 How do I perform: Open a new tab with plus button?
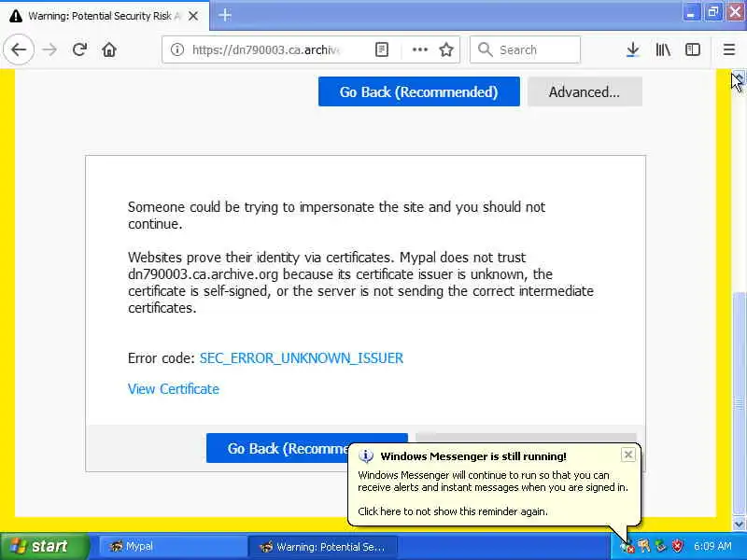click(x=225, y=15)
